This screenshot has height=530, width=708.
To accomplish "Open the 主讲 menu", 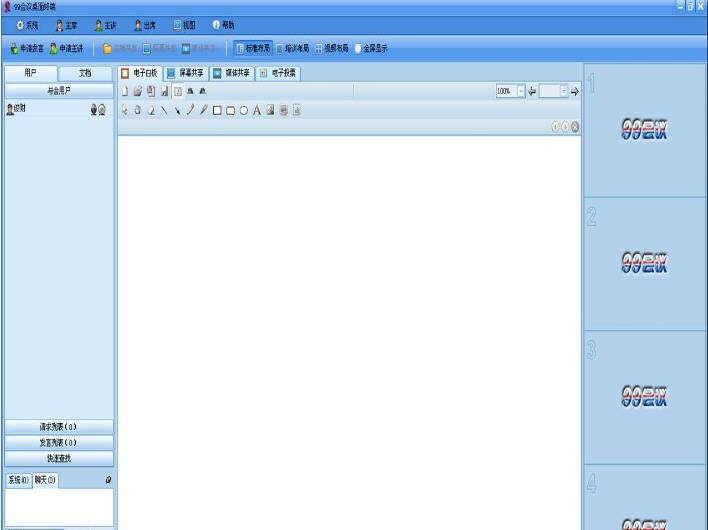I will pos(105,25).
